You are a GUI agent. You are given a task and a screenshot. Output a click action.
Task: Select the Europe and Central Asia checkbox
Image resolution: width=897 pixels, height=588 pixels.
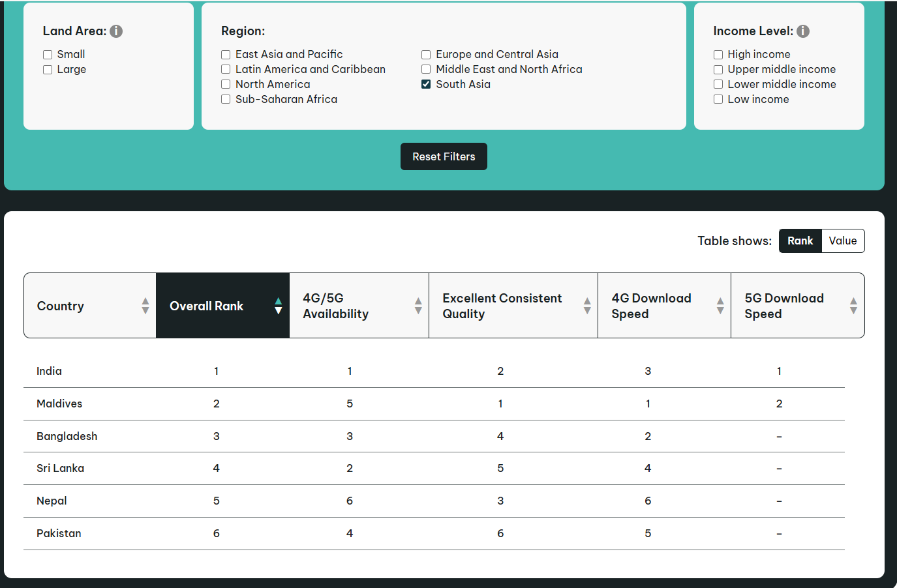coord(426,55)
